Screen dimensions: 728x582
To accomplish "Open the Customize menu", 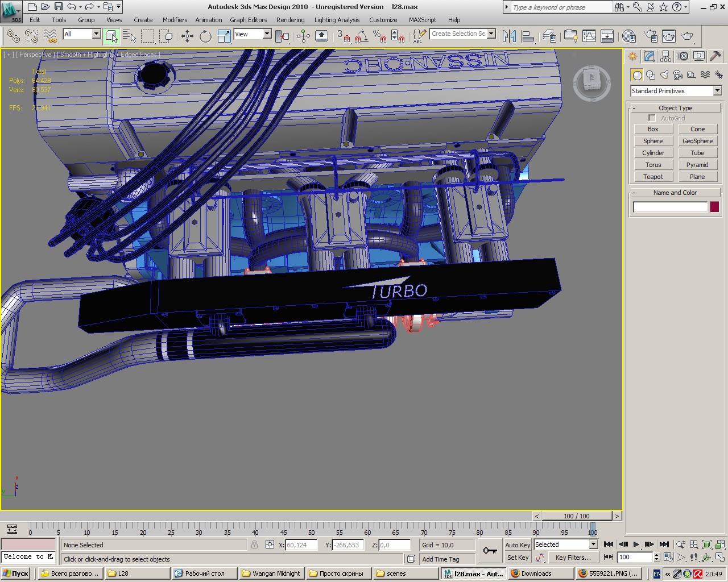I will coord(383,20).
